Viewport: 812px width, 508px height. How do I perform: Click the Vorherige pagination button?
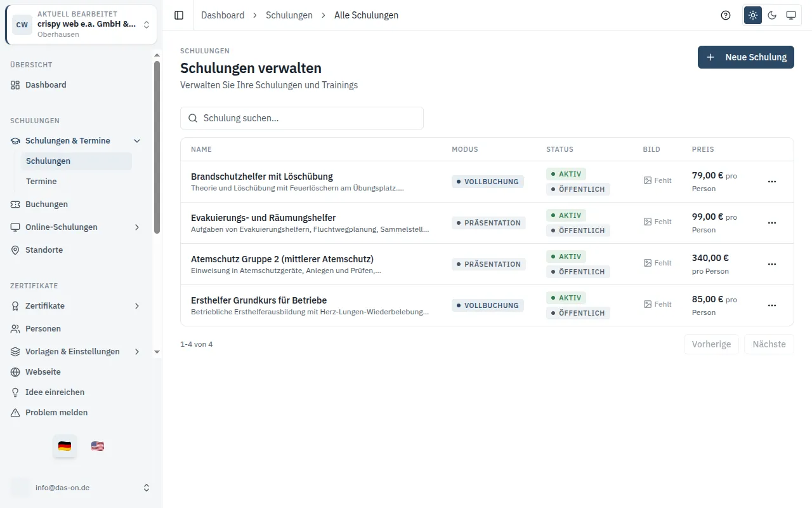tap(711, 344)
